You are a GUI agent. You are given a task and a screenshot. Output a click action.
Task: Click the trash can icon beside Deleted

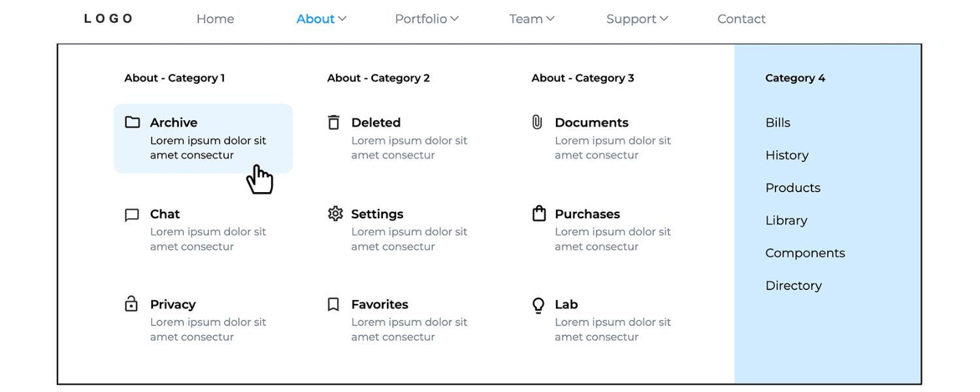click(334, 122)
